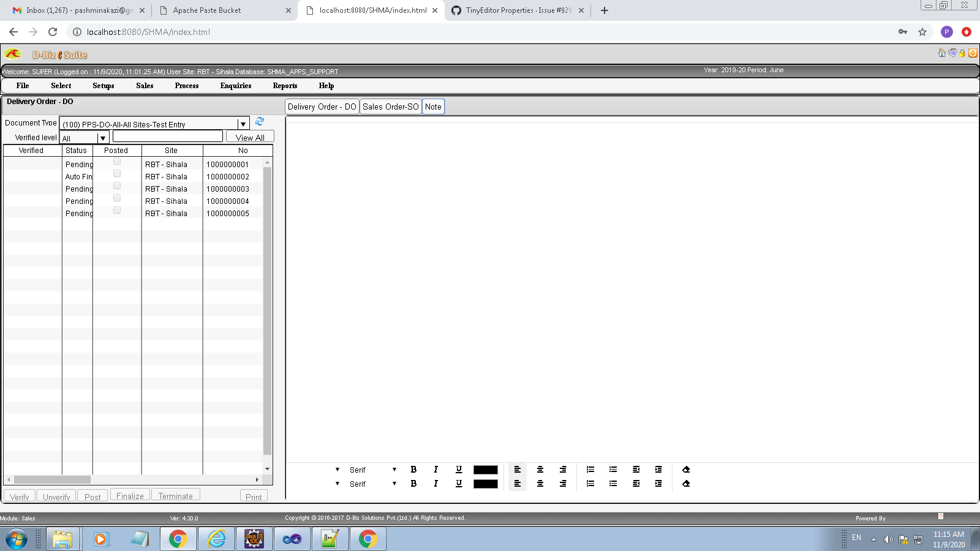Click the Unverify button
Screen dimensions: 980x551
coord(56,496)
